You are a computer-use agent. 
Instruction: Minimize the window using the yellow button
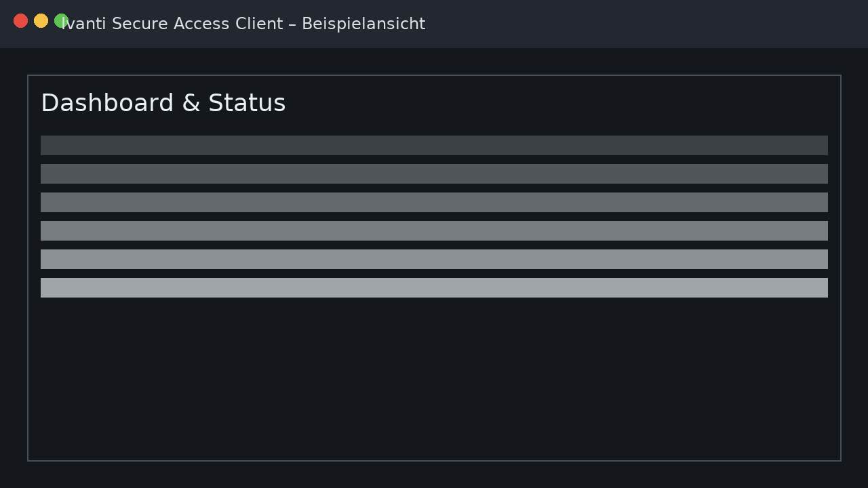[41, 21]
